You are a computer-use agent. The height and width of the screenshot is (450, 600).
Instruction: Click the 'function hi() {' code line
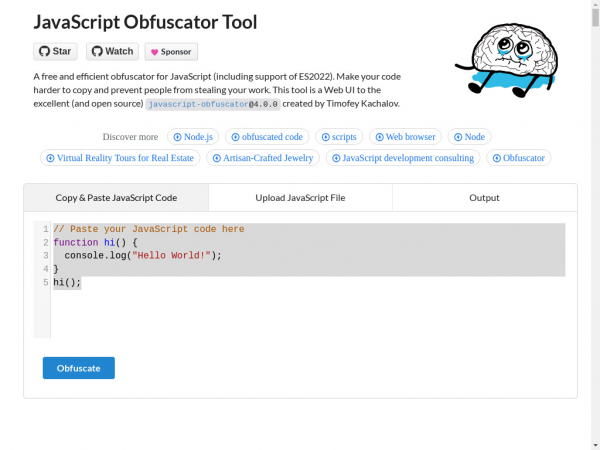[95, 243]
